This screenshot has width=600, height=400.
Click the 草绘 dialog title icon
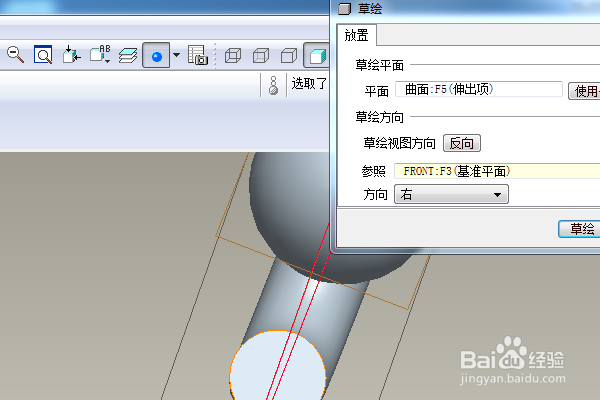pyautogui.click(x=345, y=8)
